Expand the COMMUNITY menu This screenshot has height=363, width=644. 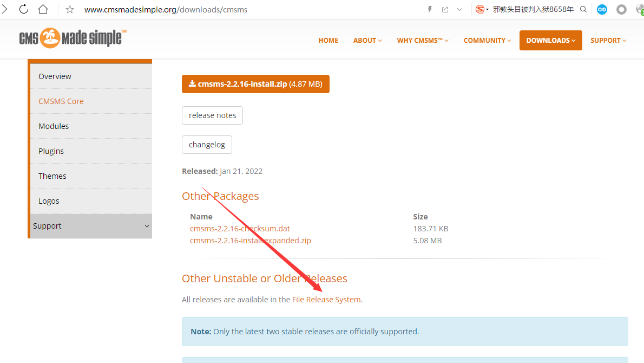coord(487,40)
